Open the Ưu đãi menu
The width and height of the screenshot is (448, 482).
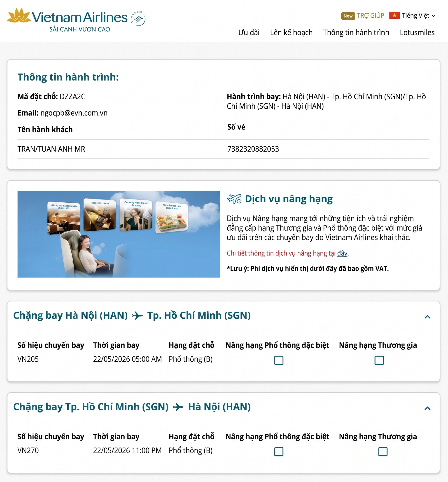(249, 32)
